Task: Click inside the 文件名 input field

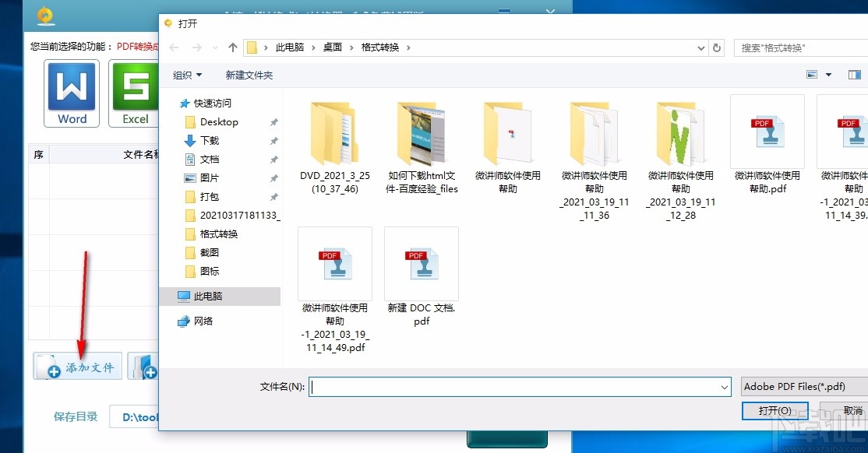Action: tap(514, 386)
